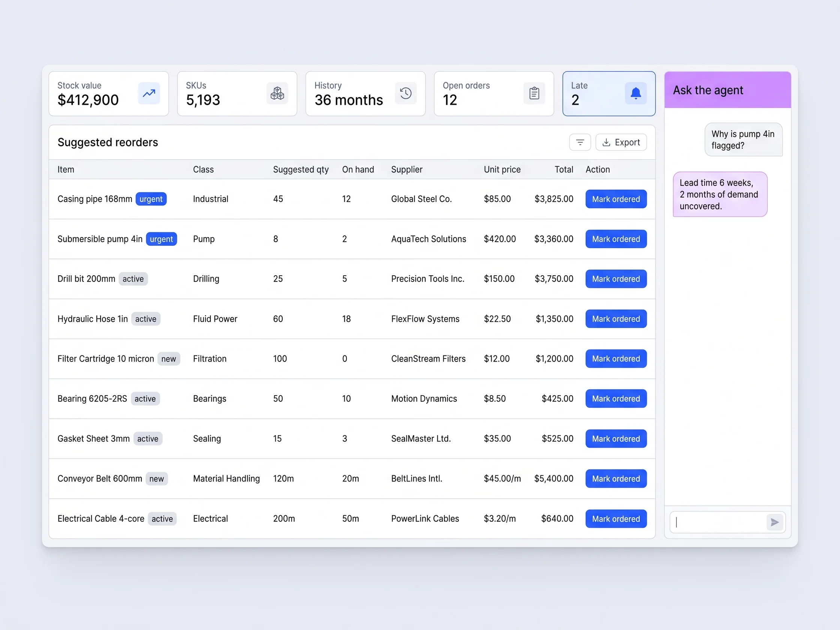Click the urgent tag on Casing pipe

(x=151, y=199)
